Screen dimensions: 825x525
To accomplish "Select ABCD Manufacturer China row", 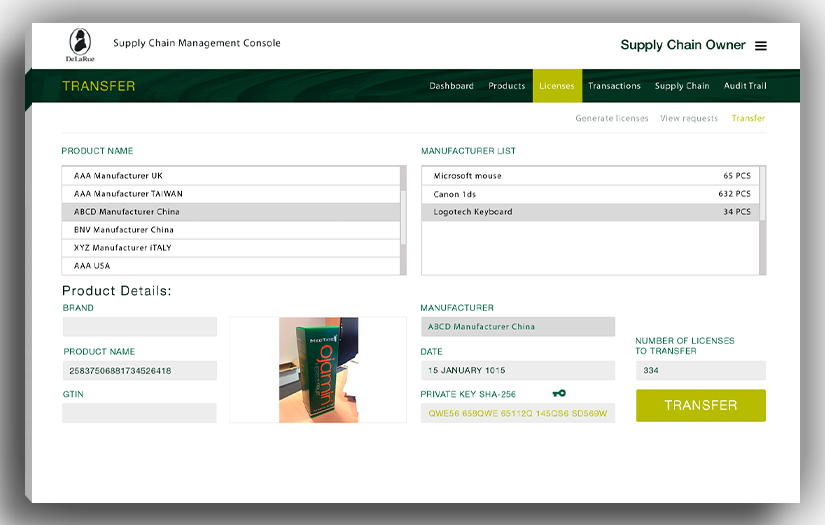I will (231, 211).
